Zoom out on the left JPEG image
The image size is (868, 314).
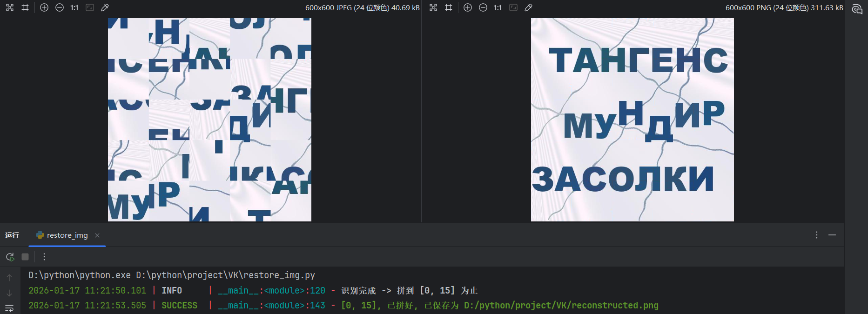pyautogui.click(x=60, y=7)
